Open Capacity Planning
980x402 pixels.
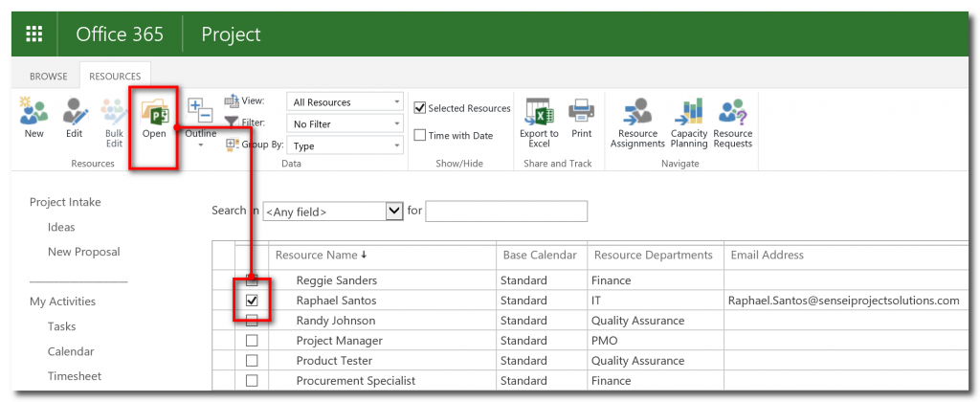[x=689, y=122]
